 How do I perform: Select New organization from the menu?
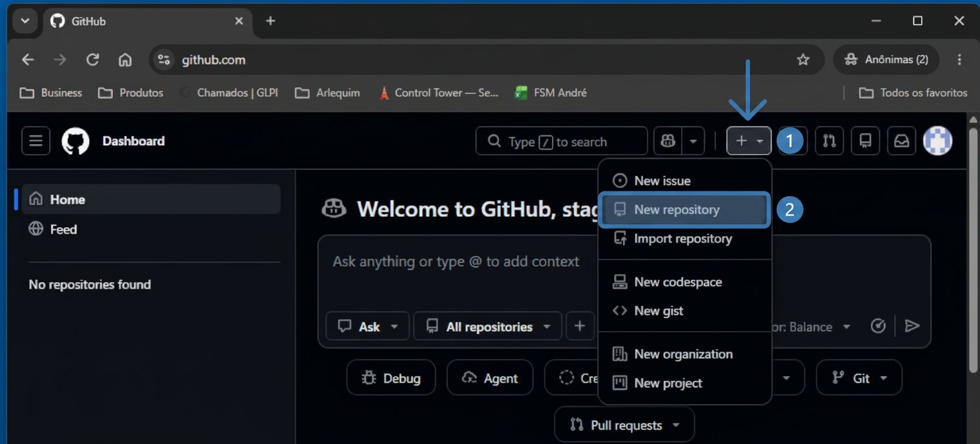(x=685, y=354)
